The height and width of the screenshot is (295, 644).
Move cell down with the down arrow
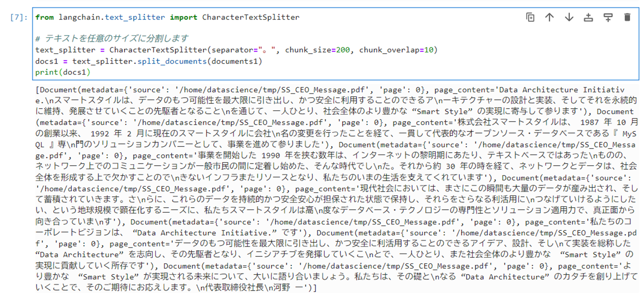569,17
